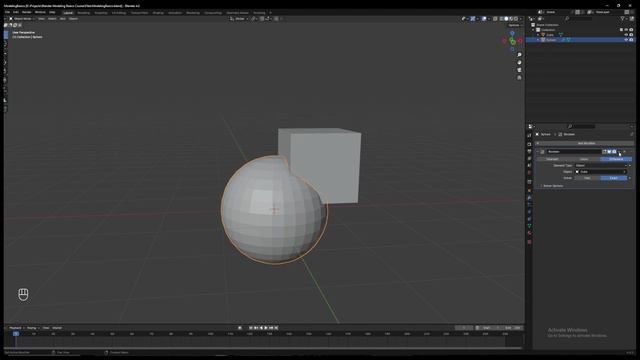The height and width of the screenshot is (360, 640).
Task: Select the Intersect boolean operation
Action: pyautogui.click(x=552, y=159)
